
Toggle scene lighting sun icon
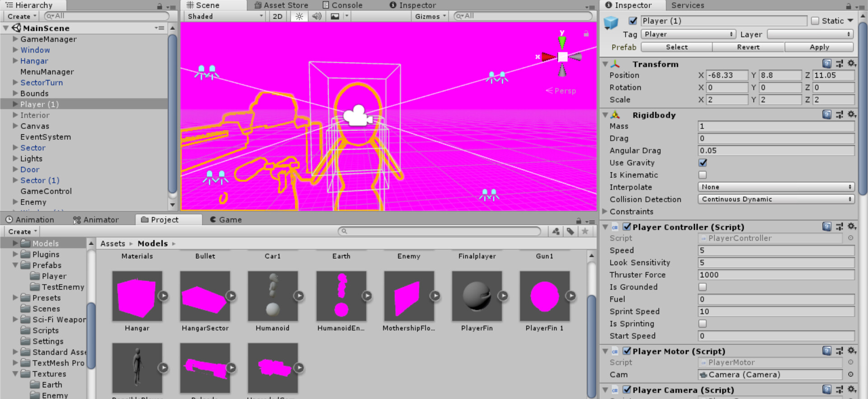[x=299, y=16]
